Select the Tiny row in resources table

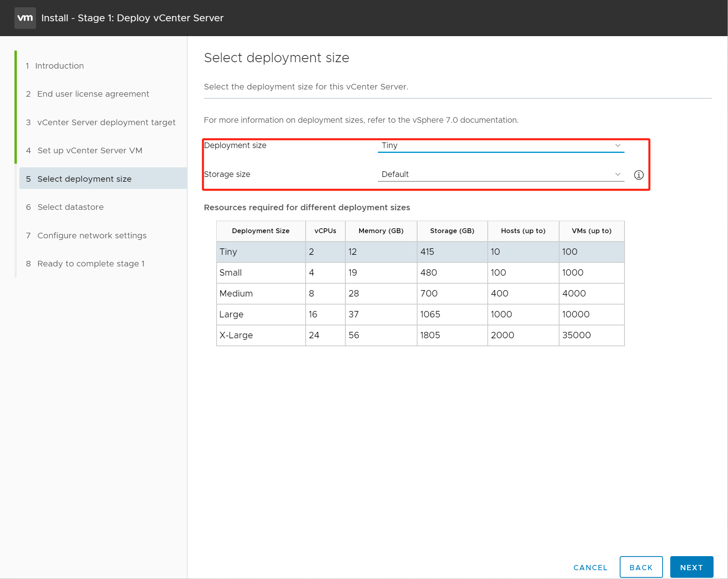[420, 252]
